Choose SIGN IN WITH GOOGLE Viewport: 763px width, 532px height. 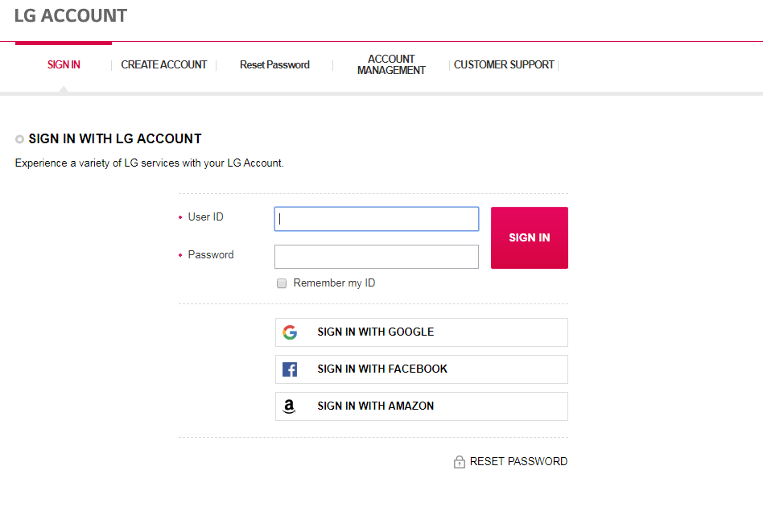422,332
